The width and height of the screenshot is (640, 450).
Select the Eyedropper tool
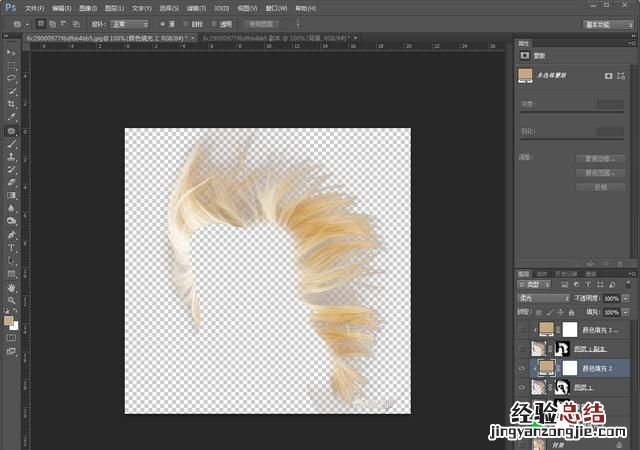click(x=11, y=116)
